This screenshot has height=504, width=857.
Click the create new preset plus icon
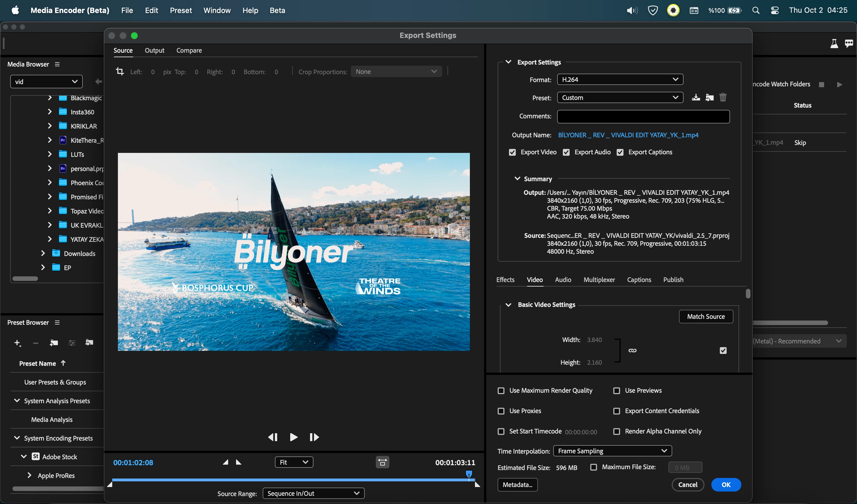pos(17,343)
